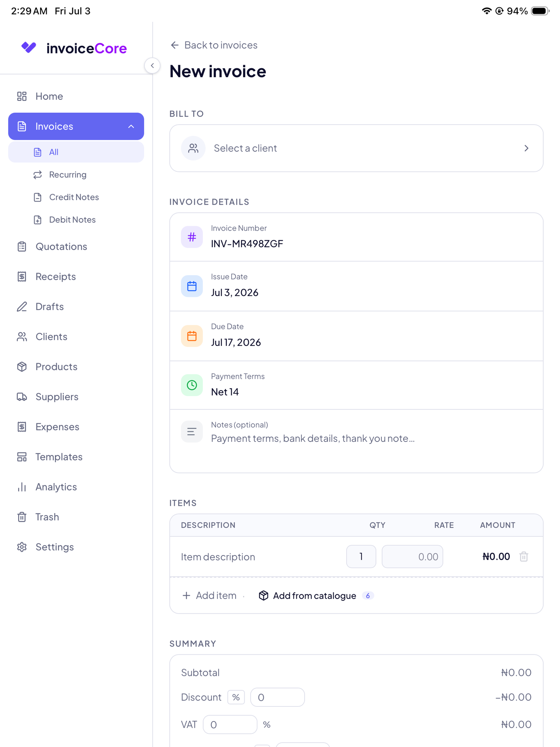Click the DESCRIPTION column header
This screenshot has width=560, height=747.
[208, 526]
